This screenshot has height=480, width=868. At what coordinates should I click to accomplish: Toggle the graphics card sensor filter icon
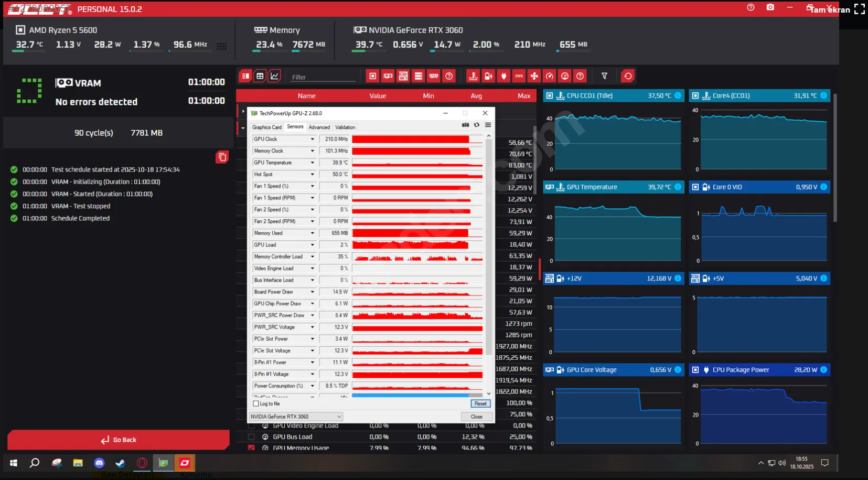click(388, 76)
